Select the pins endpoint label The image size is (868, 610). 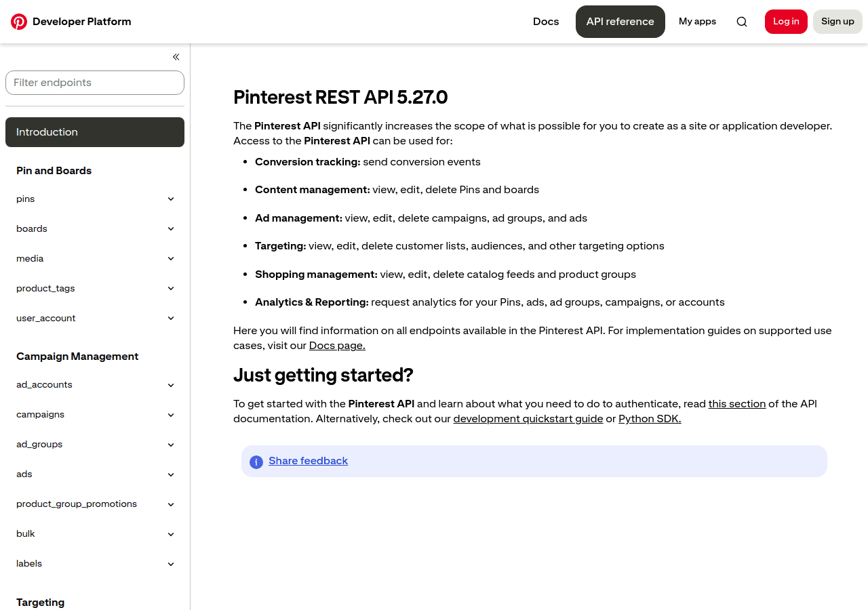click(26, 199)
